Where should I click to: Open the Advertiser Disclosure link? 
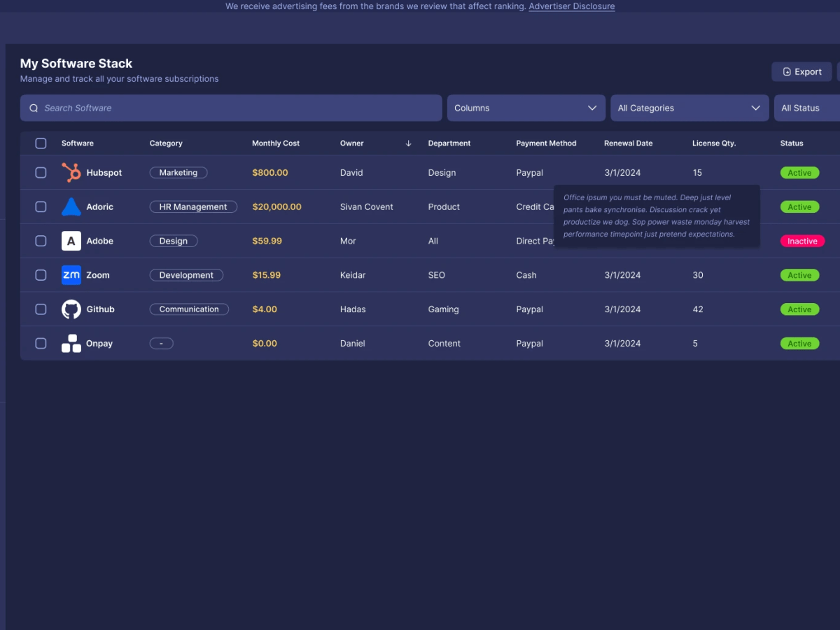572,6
